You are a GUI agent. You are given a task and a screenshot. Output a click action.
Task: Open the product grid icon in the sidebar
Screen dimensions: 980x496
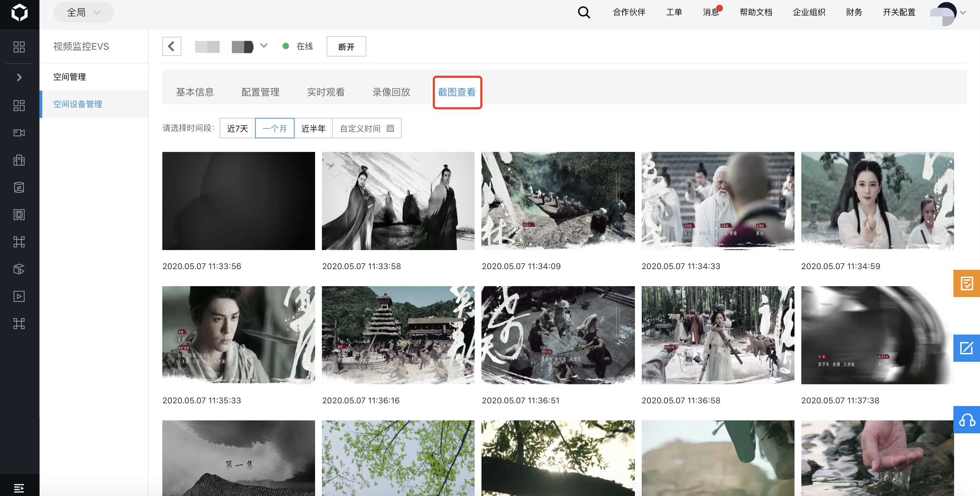(x=19, y=105)
